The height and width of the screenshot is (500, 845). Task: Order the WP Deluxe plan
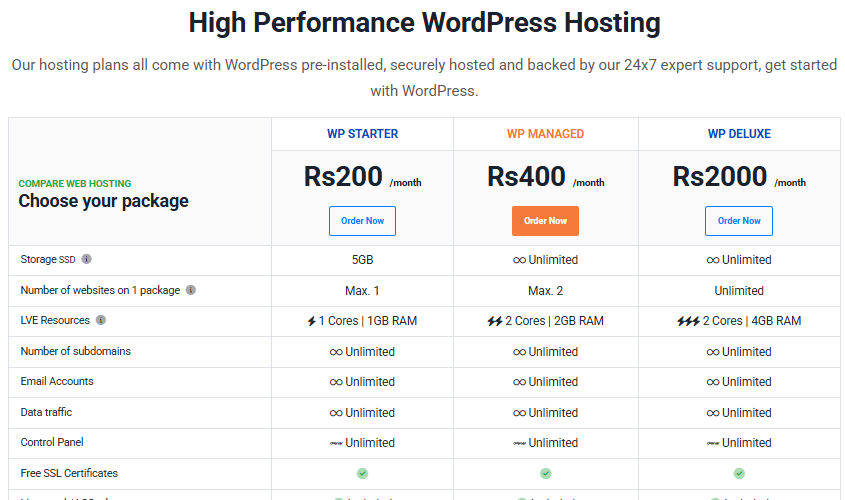(x=739, y=221)
